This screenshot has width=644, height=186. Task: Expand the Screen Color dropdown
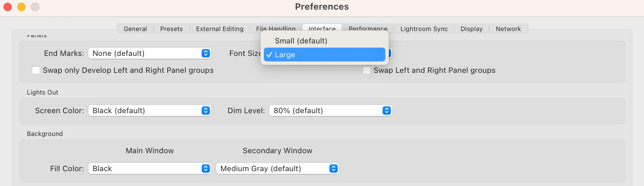[x=150, y=111]
